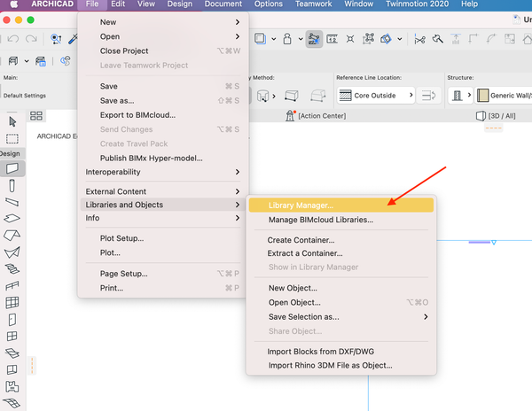
Task: Select the Door tool
Action: (x=12, y=319)
